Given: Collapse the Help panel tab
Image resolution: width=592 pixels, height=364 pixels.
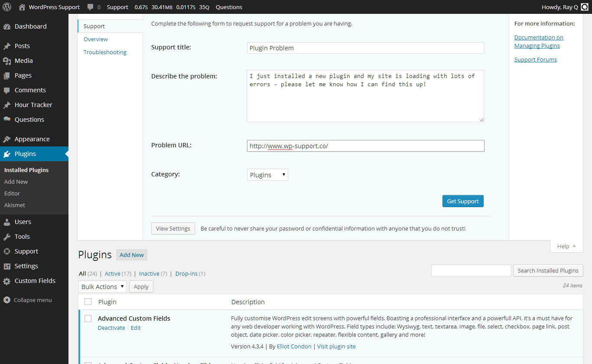Looking at the screenshot, I should 566,246.
